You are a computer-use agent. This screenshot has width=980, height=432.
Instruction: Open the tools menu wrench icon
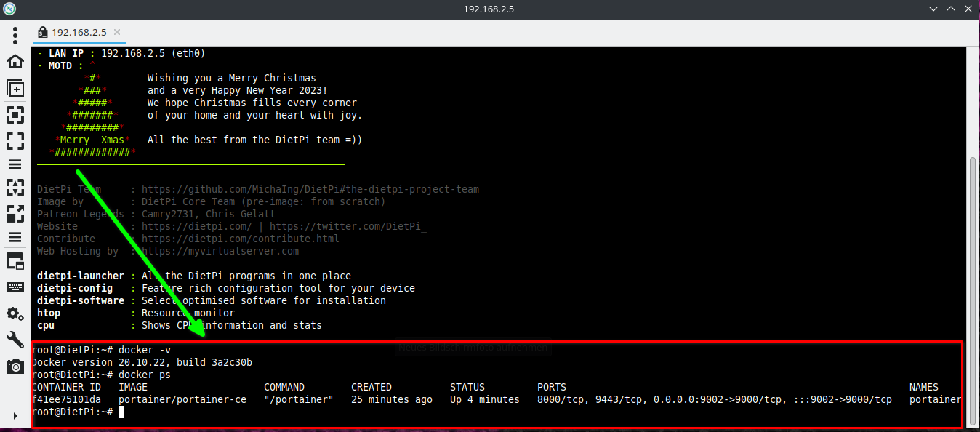[15, 340]
